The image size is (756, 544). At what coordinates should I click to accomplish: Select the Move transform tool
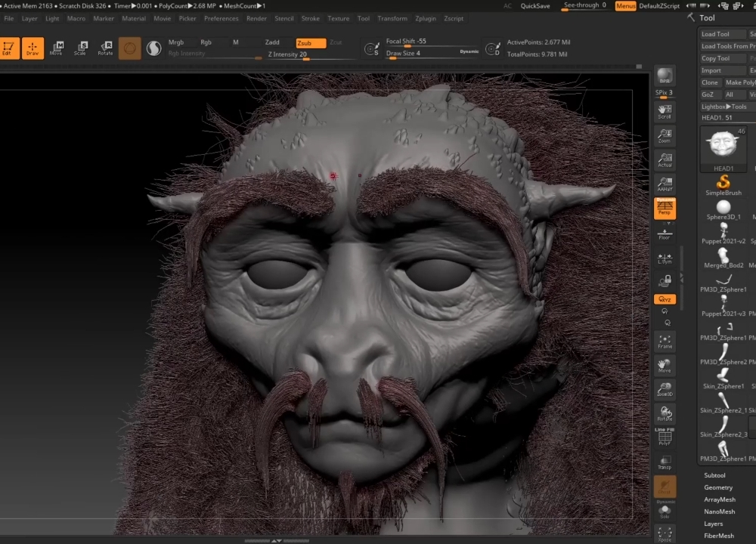click(x=56, y=48)
